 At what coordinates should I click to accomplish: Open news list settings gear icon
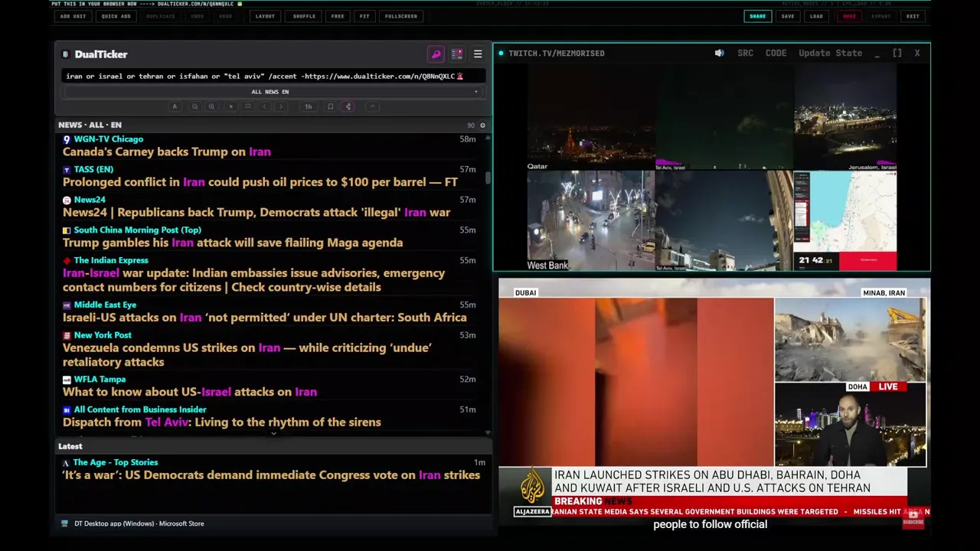click(x=482, y=125)
